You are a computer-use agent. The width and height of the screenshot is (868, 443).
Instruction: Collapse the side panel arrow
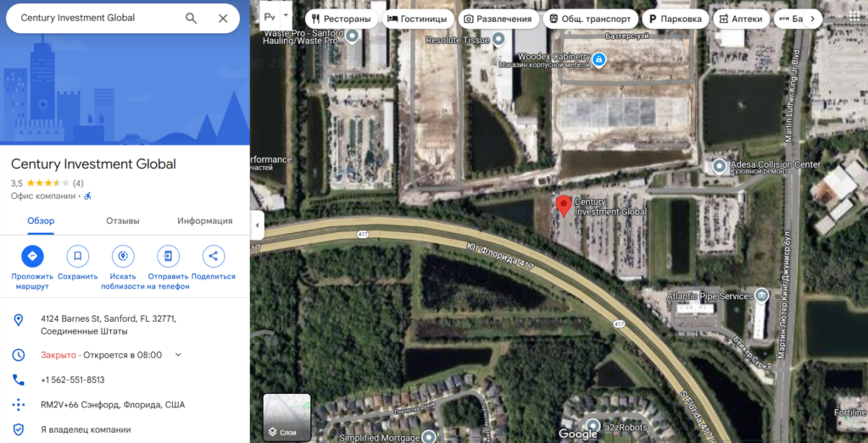click(257, 225)
